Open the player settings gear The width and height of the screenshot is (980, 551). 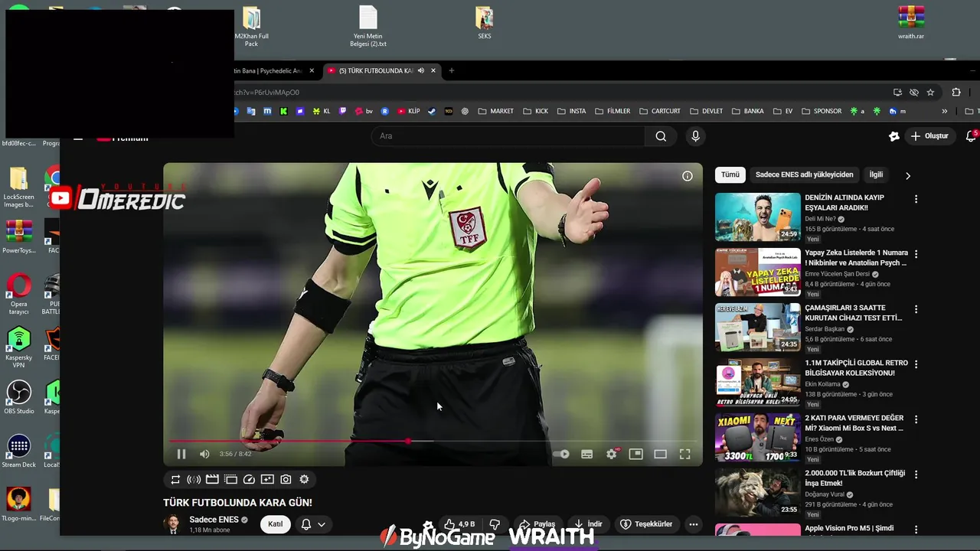(612, 454)
